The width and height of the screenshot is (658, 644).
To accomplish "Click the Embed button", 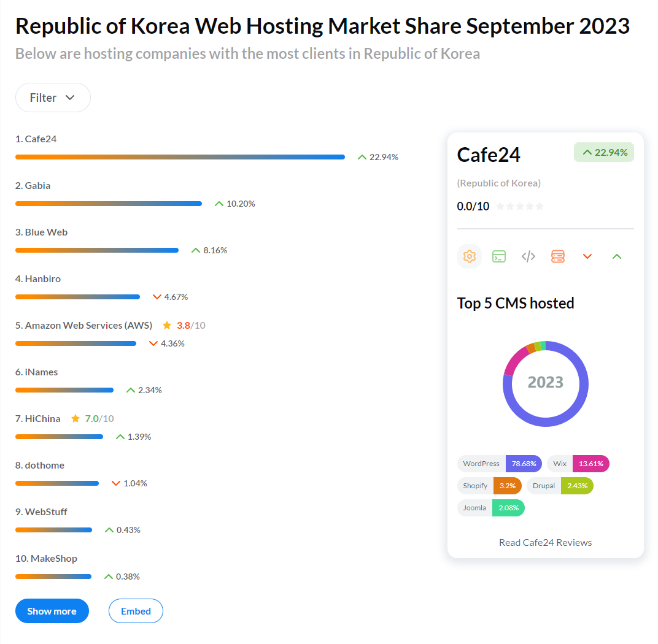I will tap(136, 611).
